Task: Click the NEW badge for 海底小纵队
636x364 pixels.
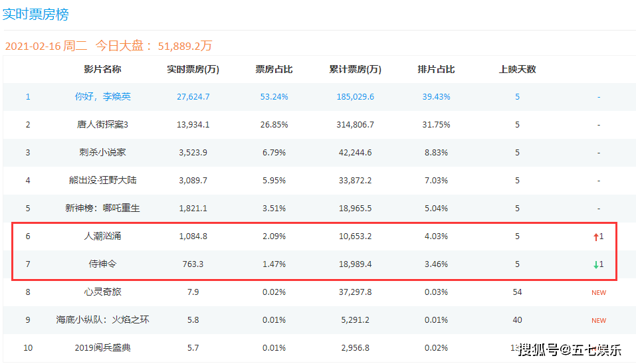Action: tap(599, 321)
